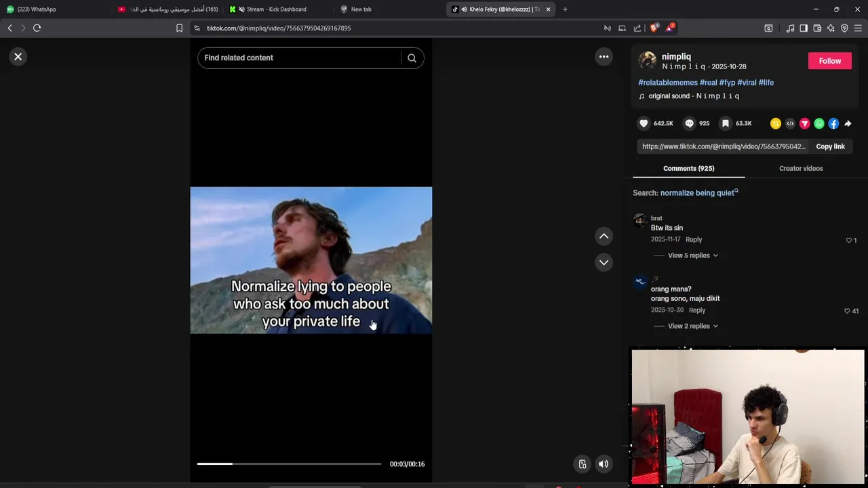Screen dimensions: 868x488
Task: Share the video to WhatsApp
Action: tap(819, 123)
